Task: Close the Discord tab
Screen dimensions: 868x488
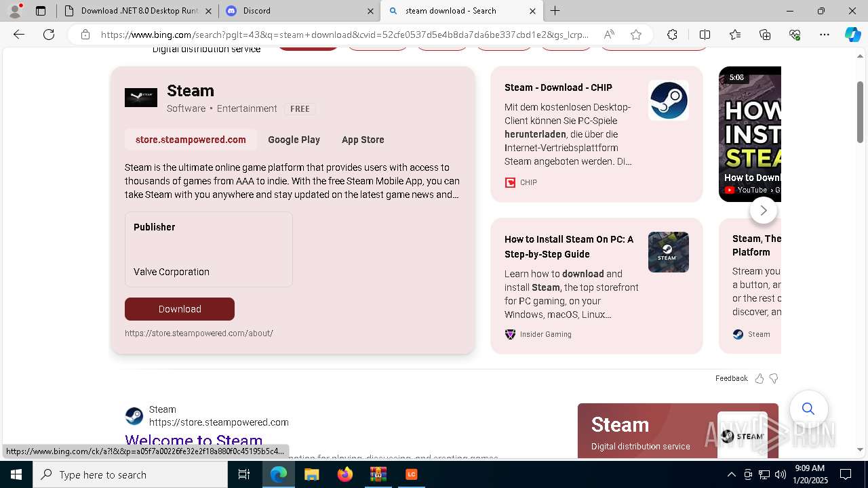Action: [x=370, y=11]
